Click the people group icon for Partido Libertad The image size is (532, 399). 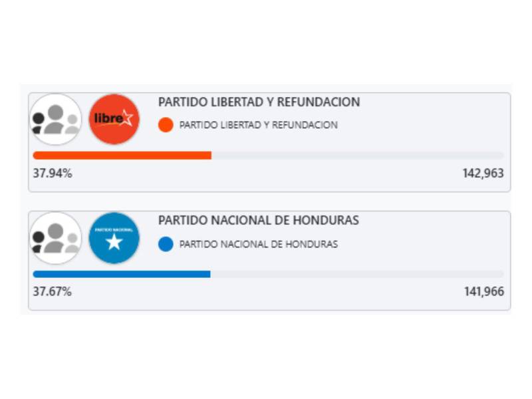57,120
